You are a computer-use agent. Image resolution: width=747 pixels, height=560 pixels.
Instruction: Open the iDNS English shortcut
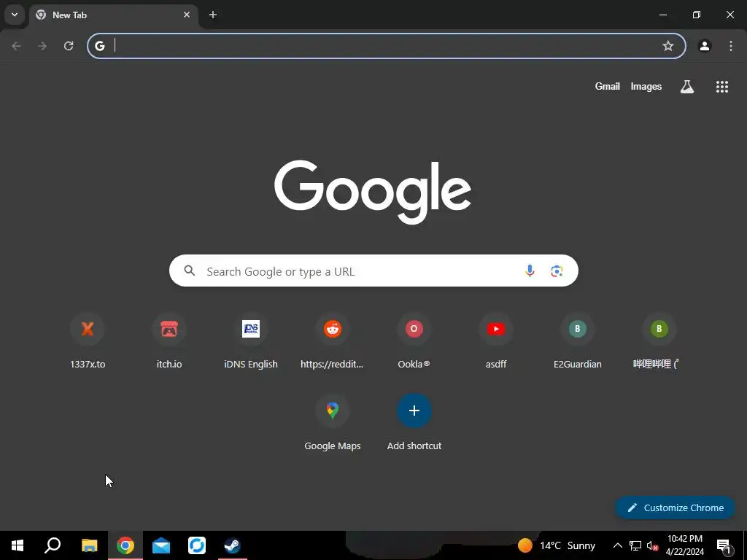click(251, 341)
